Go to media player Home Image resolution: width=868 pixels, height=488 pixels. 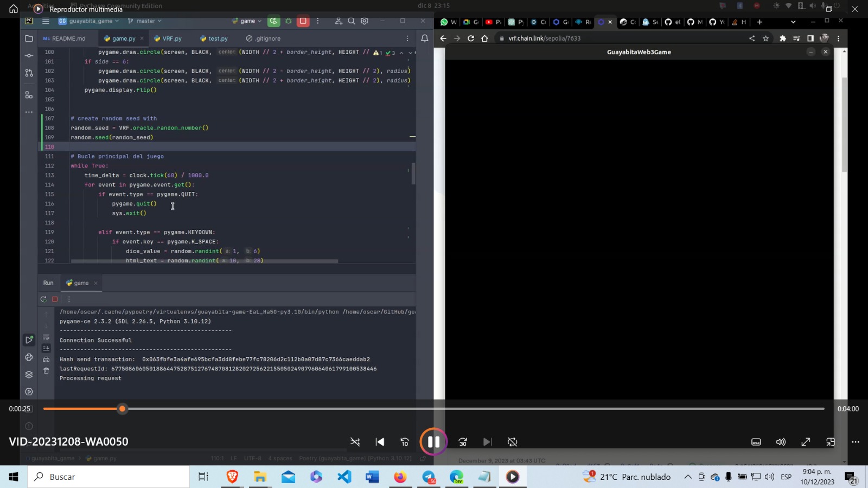coord(14,9)
